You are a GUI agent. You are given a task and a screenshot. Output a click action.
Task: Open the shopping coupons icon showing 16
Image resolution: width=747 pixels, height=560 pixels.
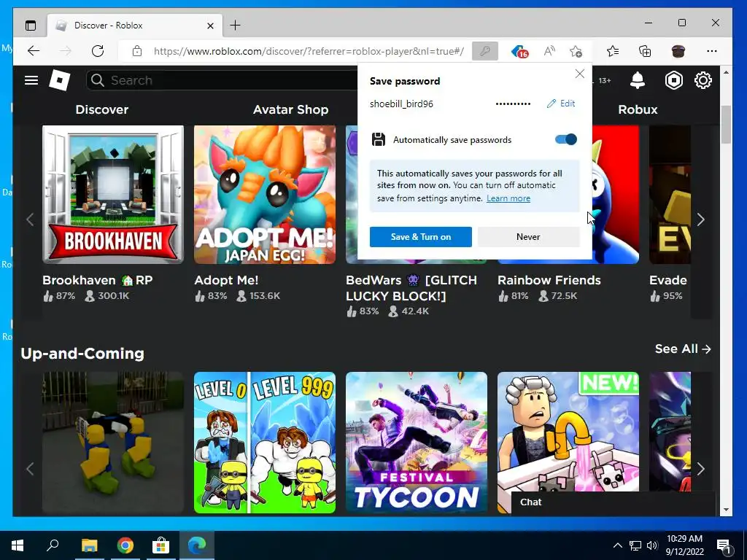tap(519, 52)
